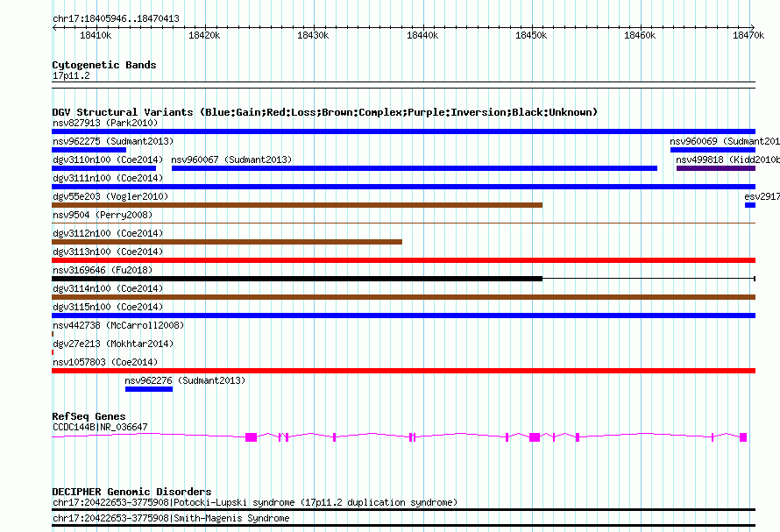
Task: Click the nsv827913 (Park2010) variant bar
Action: click(403, 131)
